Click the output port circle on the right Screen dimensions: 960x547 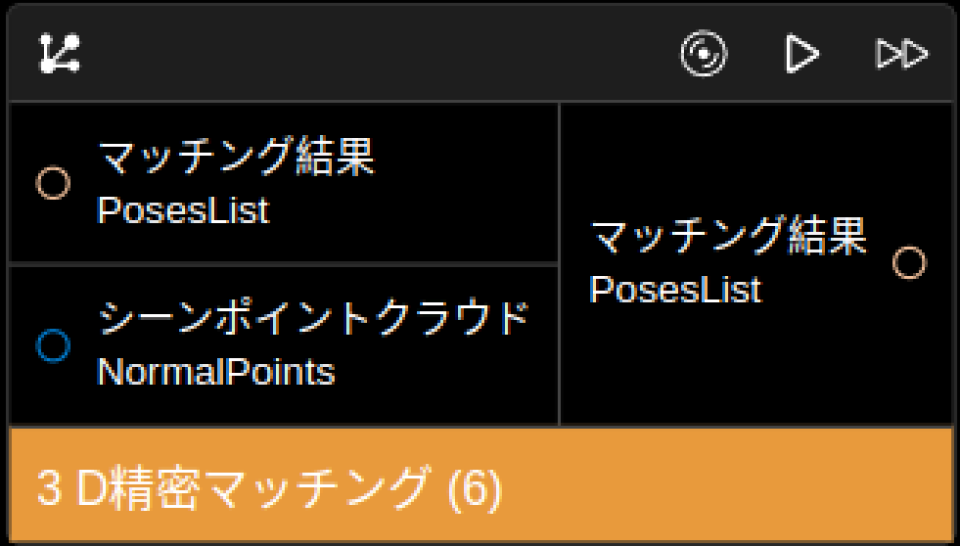pyautogui.click(x=909, y=263)
